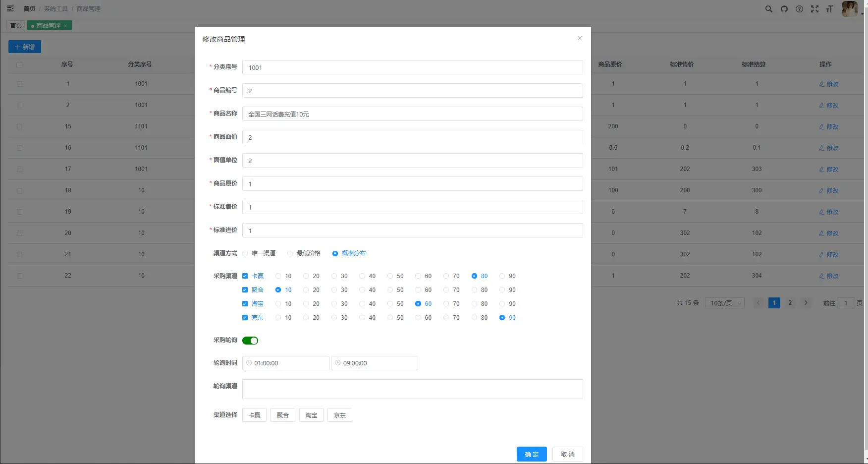Open the 09:00:00 end time picker
868x464 pixels.
click(x=375, y=363)
